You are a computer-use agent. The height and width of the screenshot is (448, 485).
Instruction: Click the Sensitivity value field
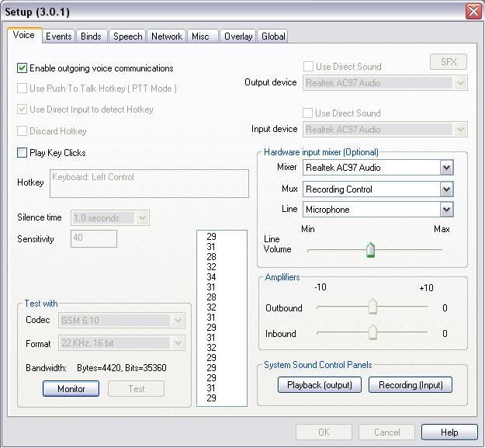[94, 238]
